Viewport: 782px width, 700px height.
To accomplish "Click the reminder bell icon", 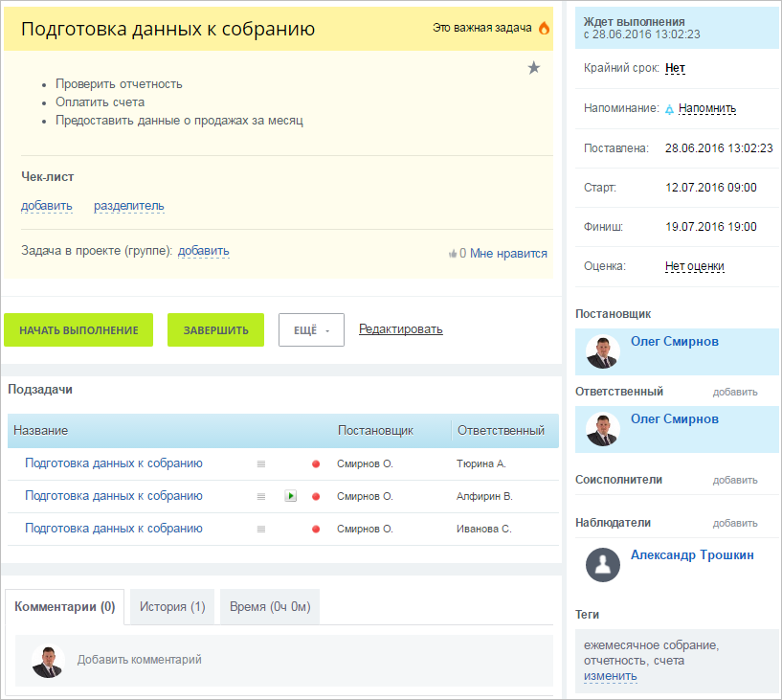I will [669, 109].
